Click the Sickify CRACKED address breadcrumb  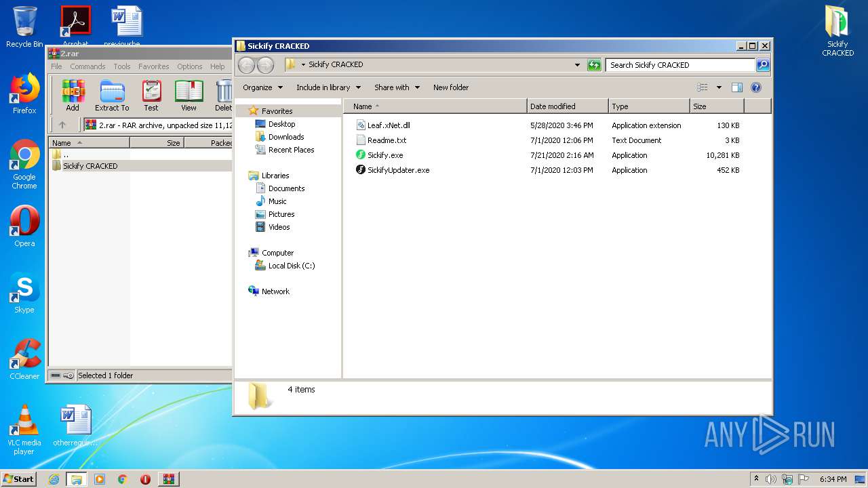336,64
